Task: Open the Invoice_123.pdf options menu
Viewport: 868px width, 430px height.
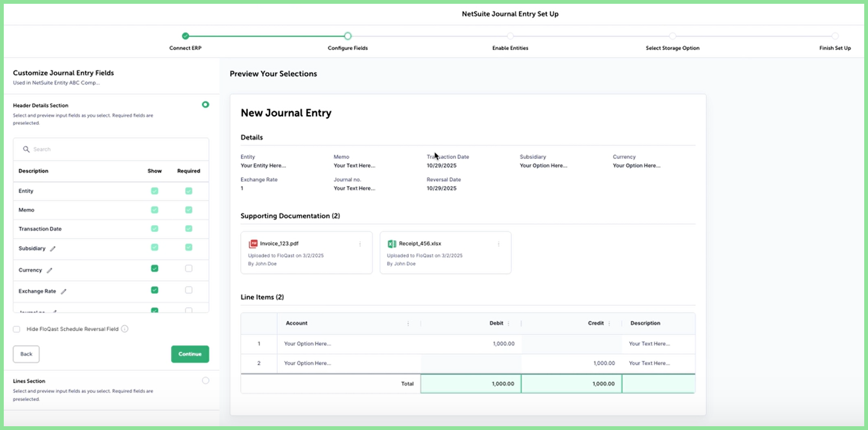Action: pyautogui.click(x=360, y=244)
